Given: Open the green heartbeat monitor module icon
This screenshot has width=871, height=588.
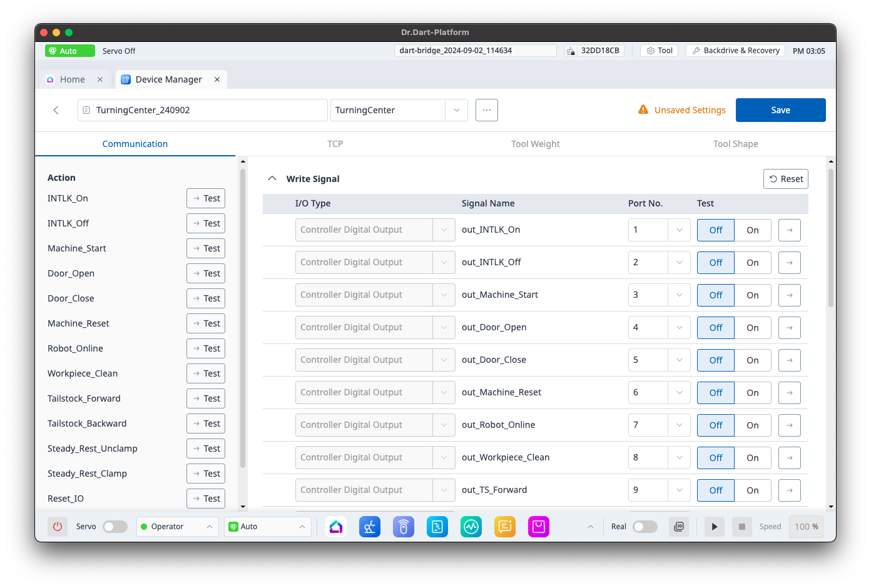Looking at the screenshot, I should pos(471,527).
